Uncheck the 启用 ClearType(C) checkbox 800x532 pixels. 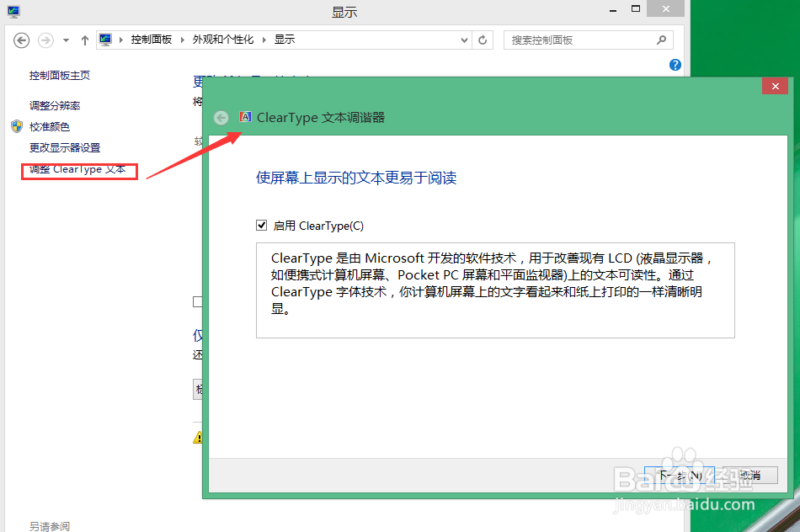click(262, 225)
